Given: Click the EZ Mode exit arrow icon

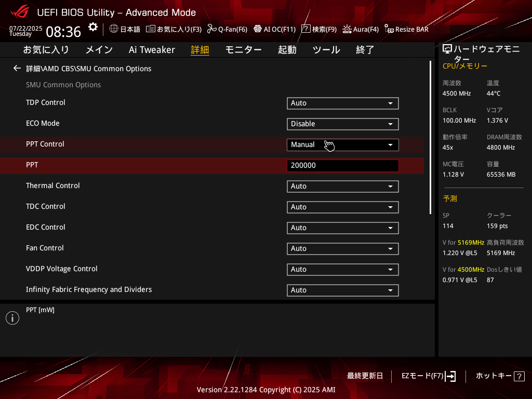Looking at the screenshot, I should 450,376.
